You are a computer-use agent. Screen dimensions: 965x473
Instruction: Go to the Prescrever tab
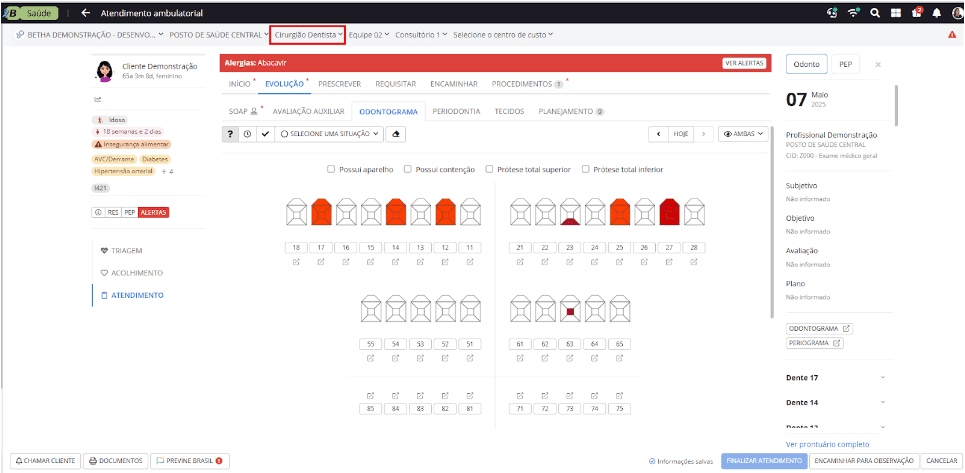[339, 83]
